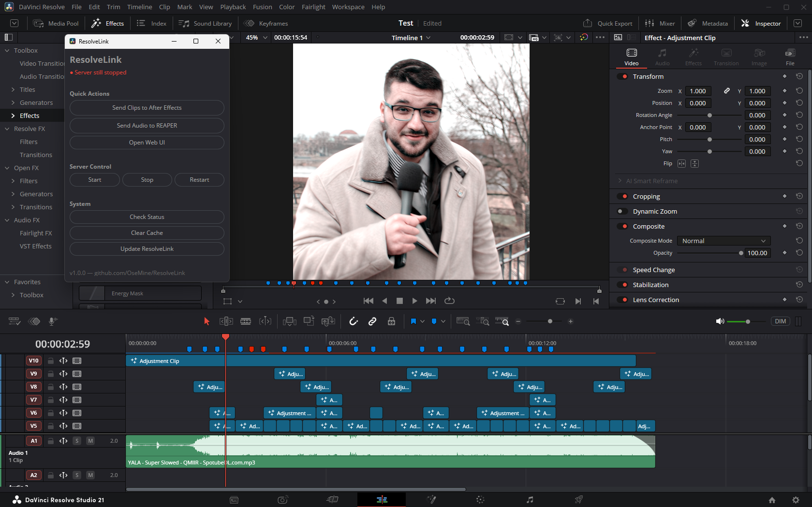Switch to the Fairlight page icon
The image size is (812, 507).
click(x=530, y=500)
